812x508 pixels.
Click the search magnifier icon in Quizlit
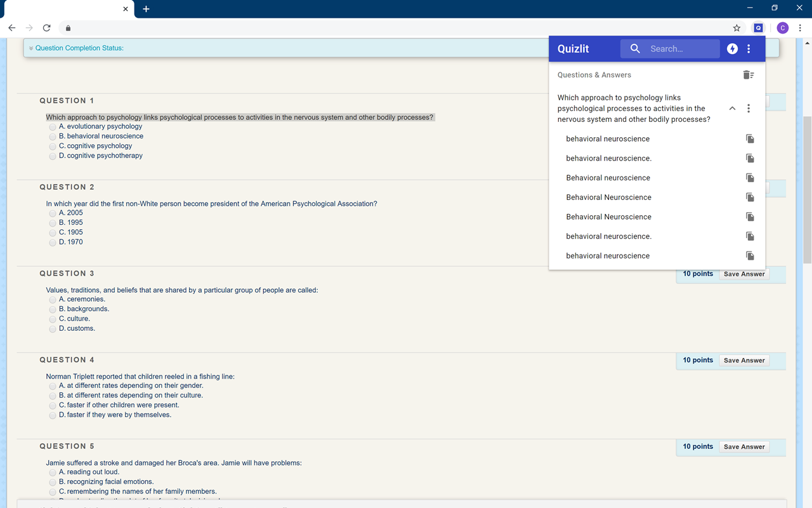[x=635, y=48]
